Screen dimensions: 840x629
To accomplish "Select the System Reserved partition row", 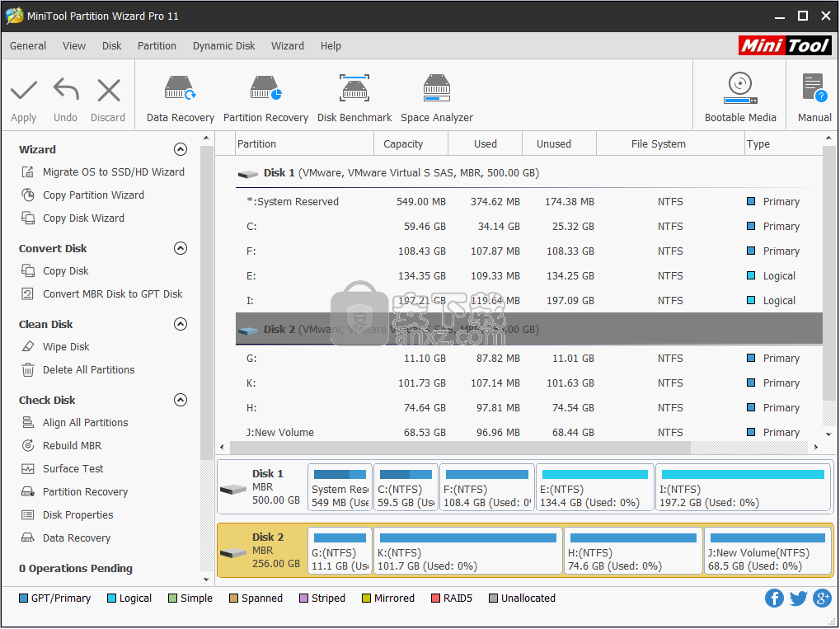I will point(528,202).
